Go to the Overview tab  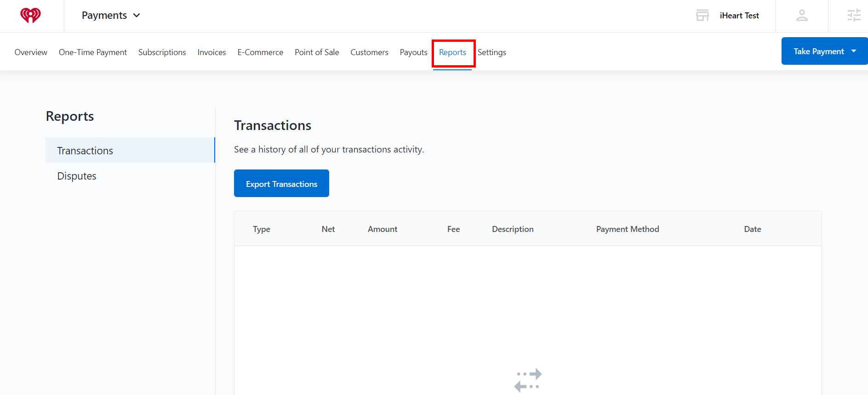tap(31, 52)
